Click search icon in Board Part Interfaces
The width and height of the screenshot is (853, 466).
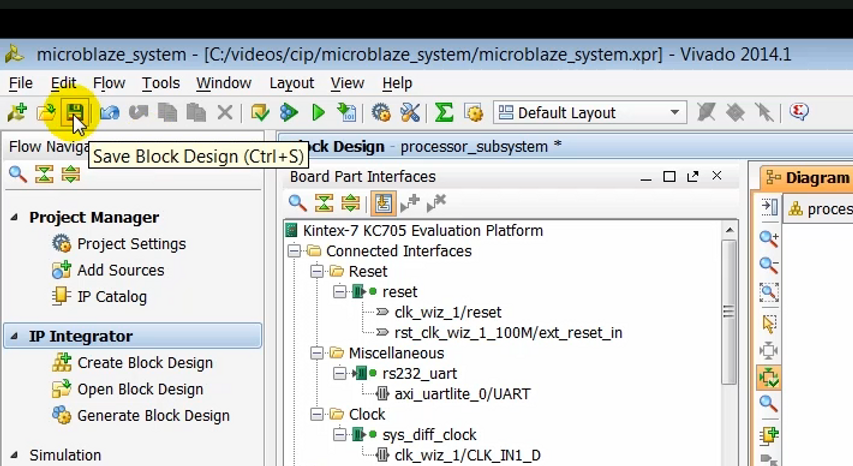[297, 204]
